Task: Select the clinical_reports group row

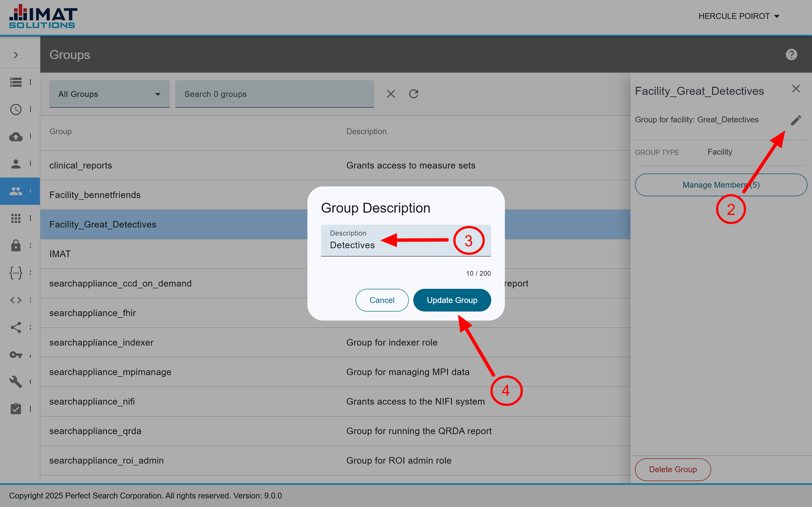Action: click(x=335, y=165)
